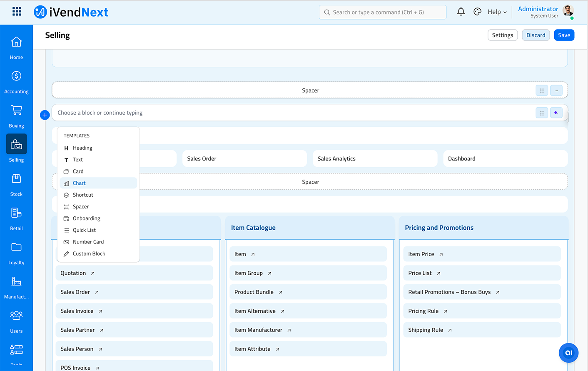
Task: Click the iVendNext logo
Action: pyautogui.click(x=71, y=12)
